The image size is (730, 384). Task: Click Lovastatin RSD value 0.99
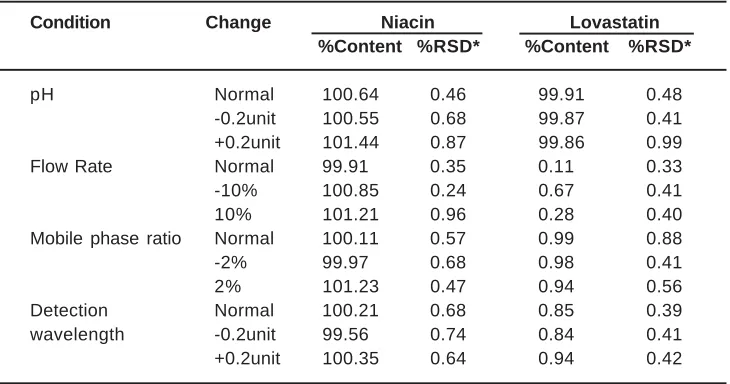point(664,142)
